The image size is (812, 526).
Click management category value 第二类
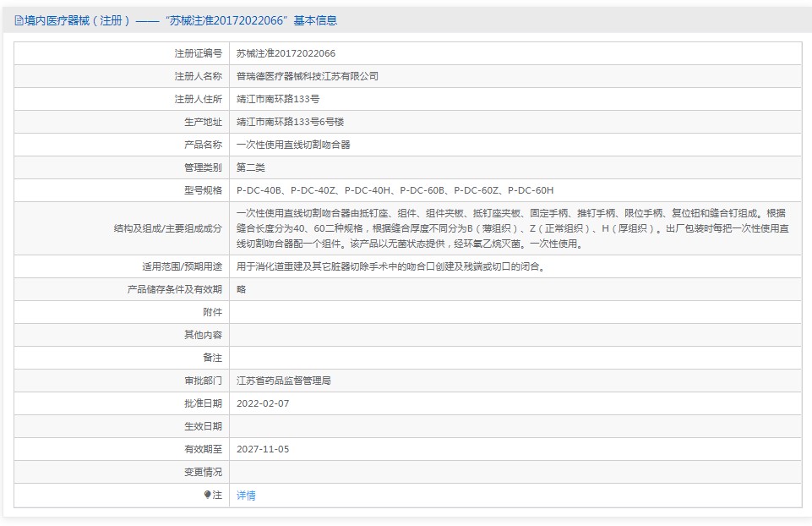click(x=251, y=167)
